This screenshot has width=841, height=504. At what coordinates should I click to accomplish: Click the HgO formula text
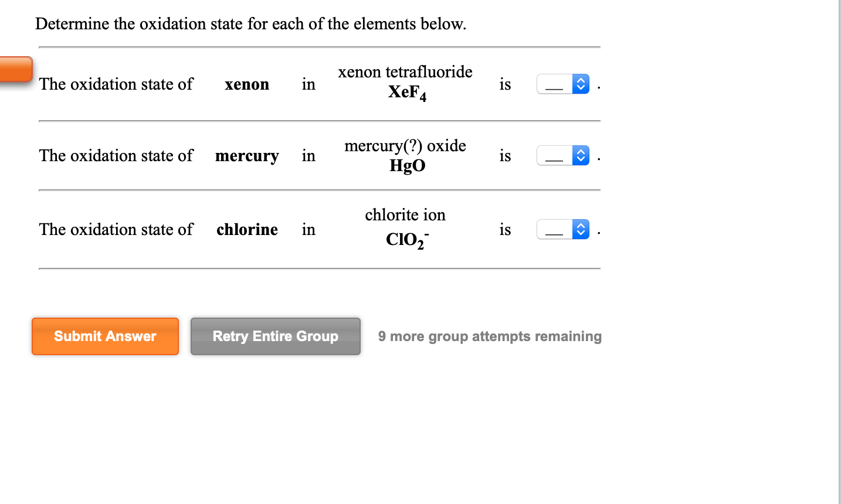(x=407, y=165)
